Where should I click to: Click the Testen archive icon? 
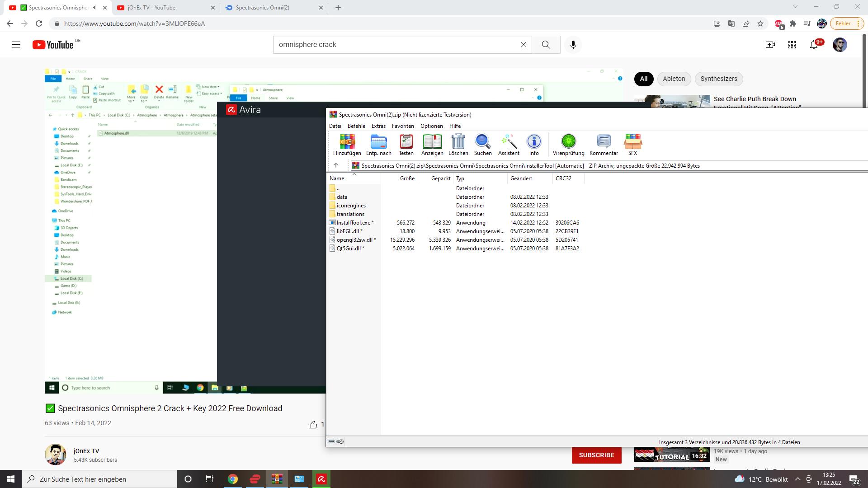(x=406, y=145)
